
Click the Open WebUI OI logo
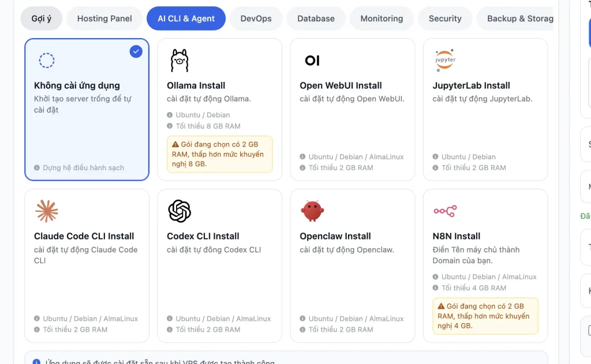pyautogui.click(x=312, y=61)
